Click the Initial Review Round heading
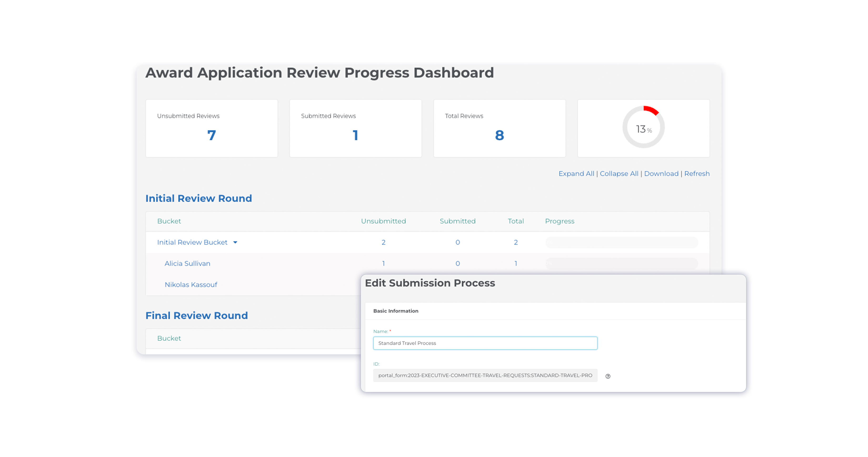 199,198
